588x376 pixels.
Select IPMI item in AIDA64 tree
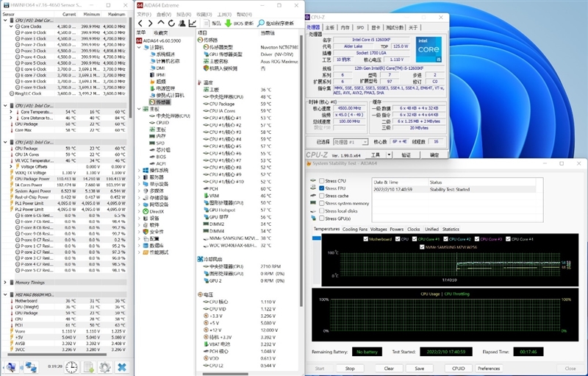pos(158,74)
